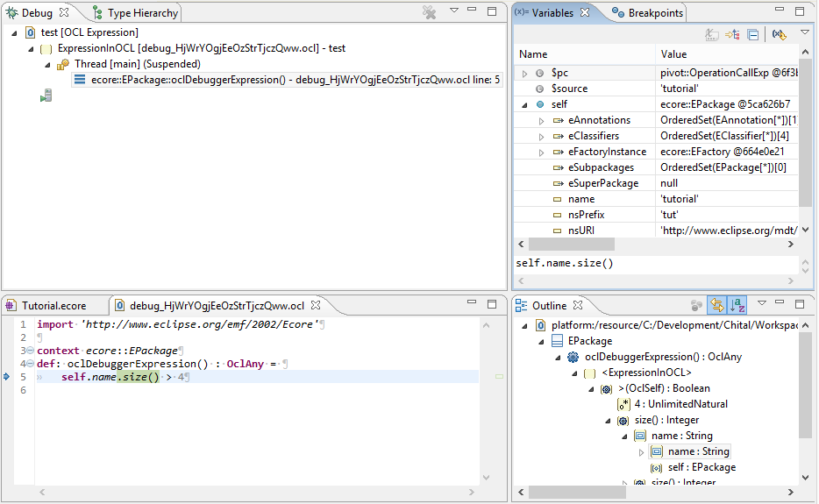This screenshot has width=819, height=504.
Task: Collapse the context folding marker on line 3
Action: (x=31, y=351)
